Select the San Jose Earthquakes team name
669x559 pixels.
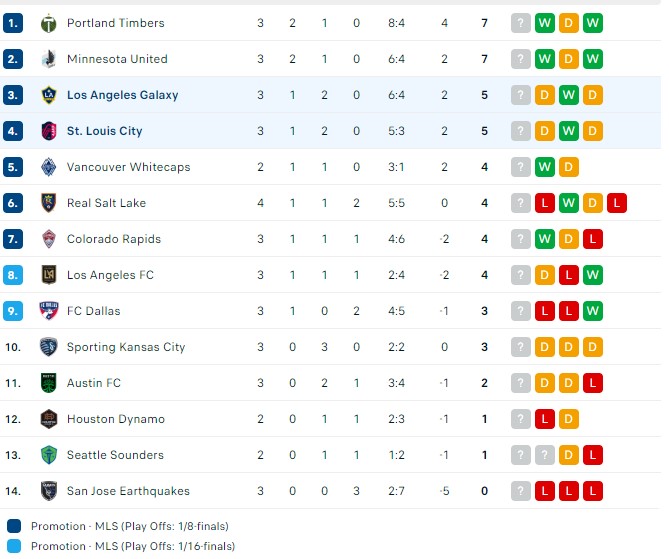[x=128, y=491]
